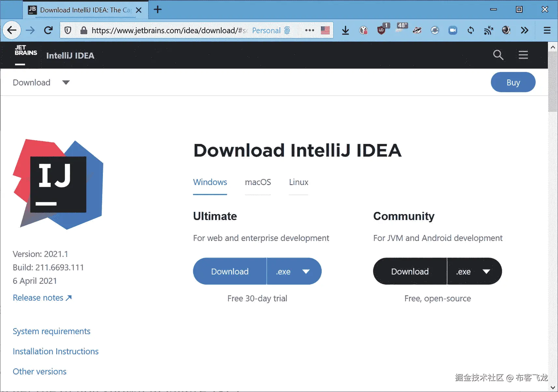Image resolution: width=558 pixels, height=392 pixels.
Task: Click the page scrollbar down arrow
Action: tap(553, 387)
